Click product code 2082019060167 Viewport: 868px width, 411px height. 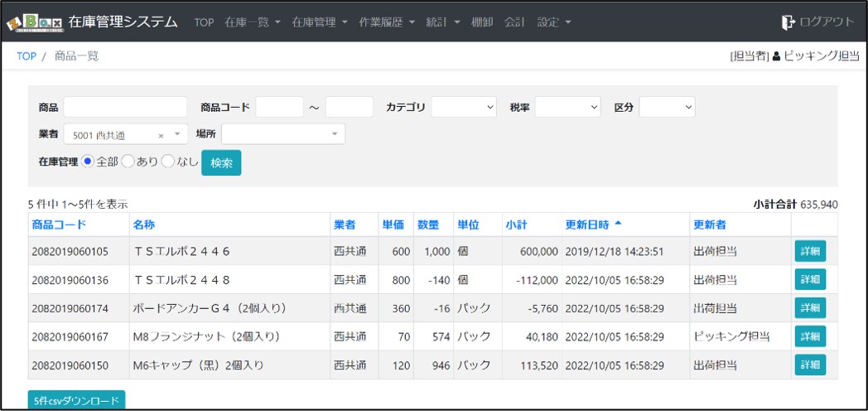tap(70, 336)
